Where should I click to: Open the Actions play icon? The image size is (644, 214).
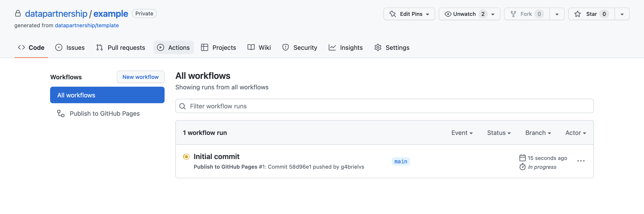pyautogui.click(x=160, y=47)
